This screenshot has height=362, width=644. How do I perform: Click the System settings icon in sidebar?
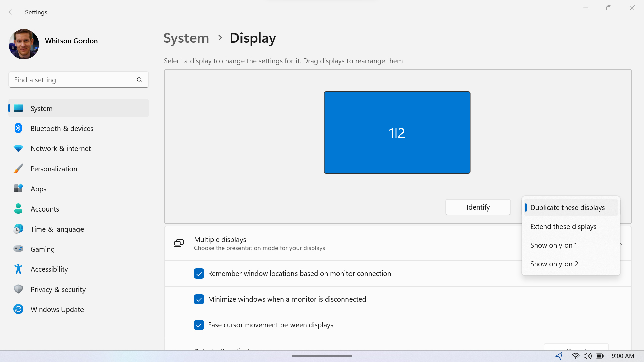coord(18,108)
